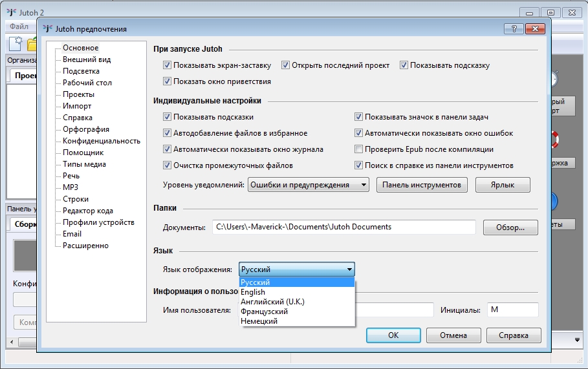Choose 'English' from language list
The width and height of the screenshot is (588, 369).
pyautogui.click(x=297, y=292)
